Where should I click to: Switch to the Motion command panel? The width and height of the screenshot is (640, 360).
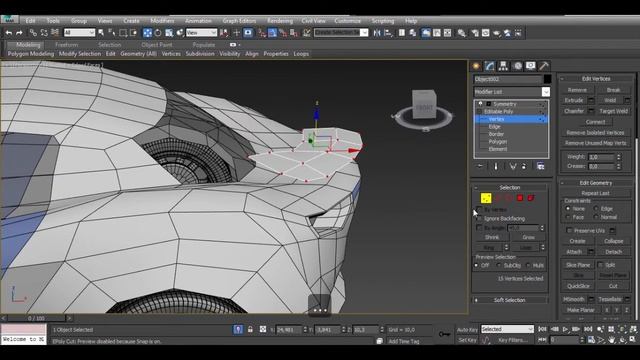coord(517,66)
